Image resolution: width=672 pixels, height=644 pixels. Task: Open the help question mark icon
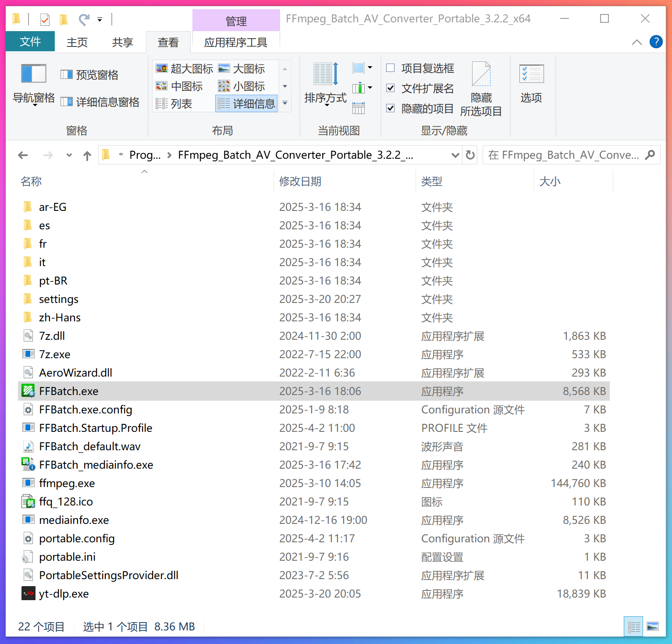tap(656, 42)
